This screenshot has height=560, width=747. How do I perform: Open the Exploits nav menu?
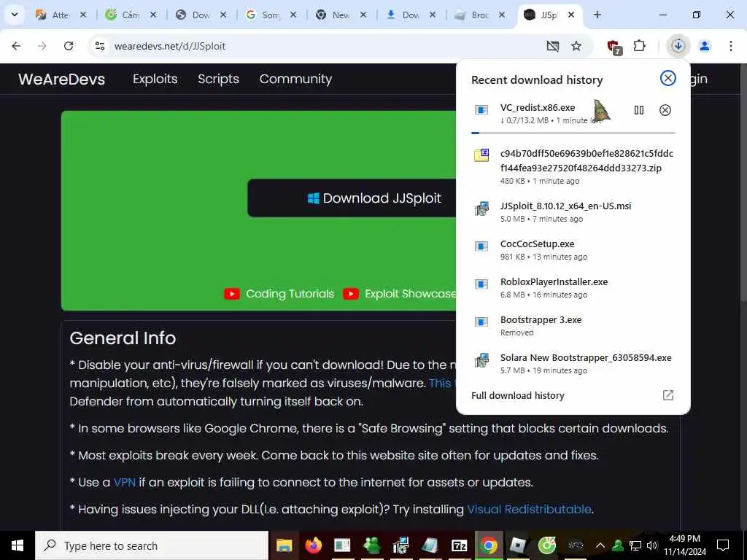[155, 79]
